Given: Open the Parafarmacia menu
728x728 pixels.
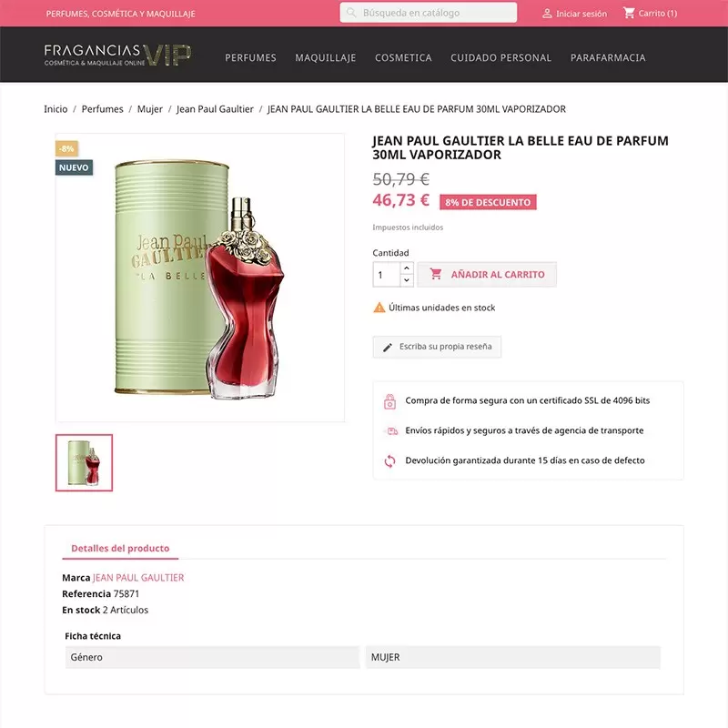Looking at the screenshot, I should 608,57.
